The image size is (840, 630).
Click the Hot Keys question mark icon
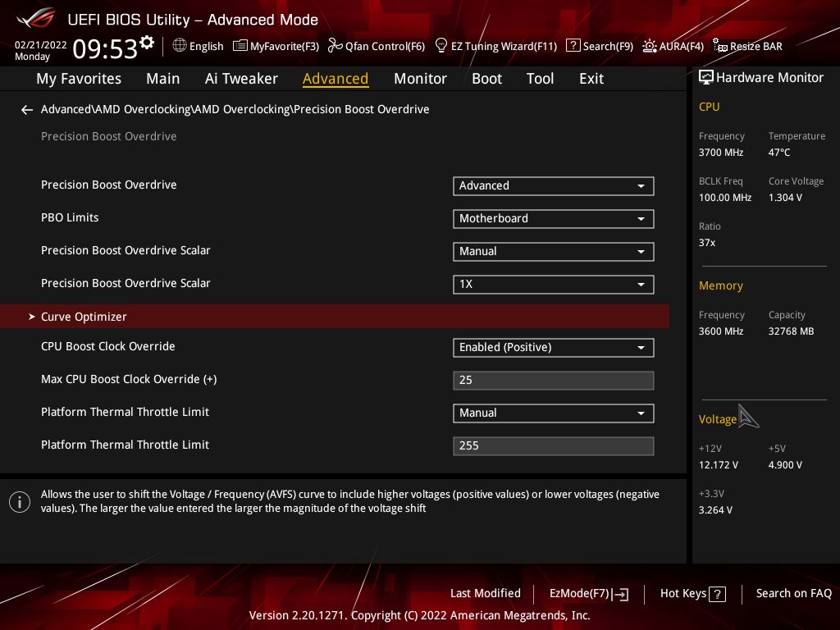tap(717, 594)
